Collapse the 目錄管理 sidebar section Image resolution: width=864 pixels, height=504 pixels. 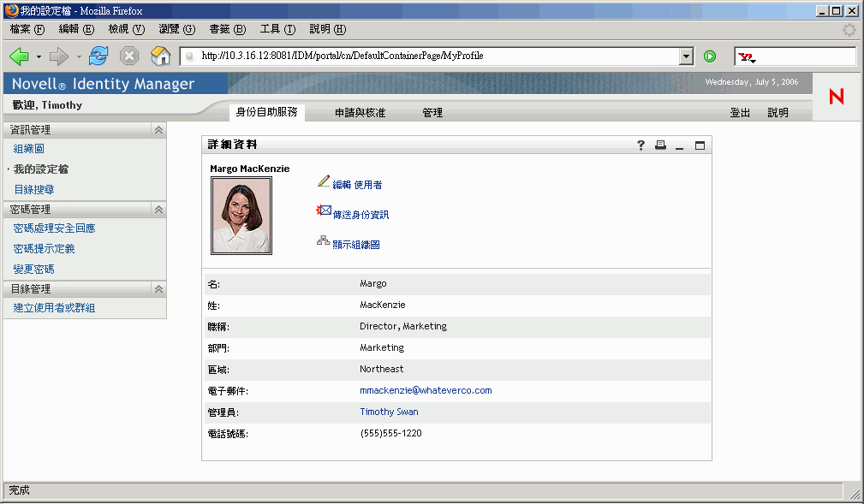158,288
